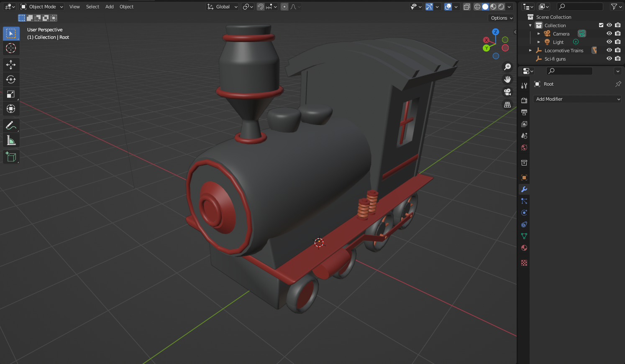Screen dimensions: 625x364
Task: Open the Add menu
Action: [109, 7]
